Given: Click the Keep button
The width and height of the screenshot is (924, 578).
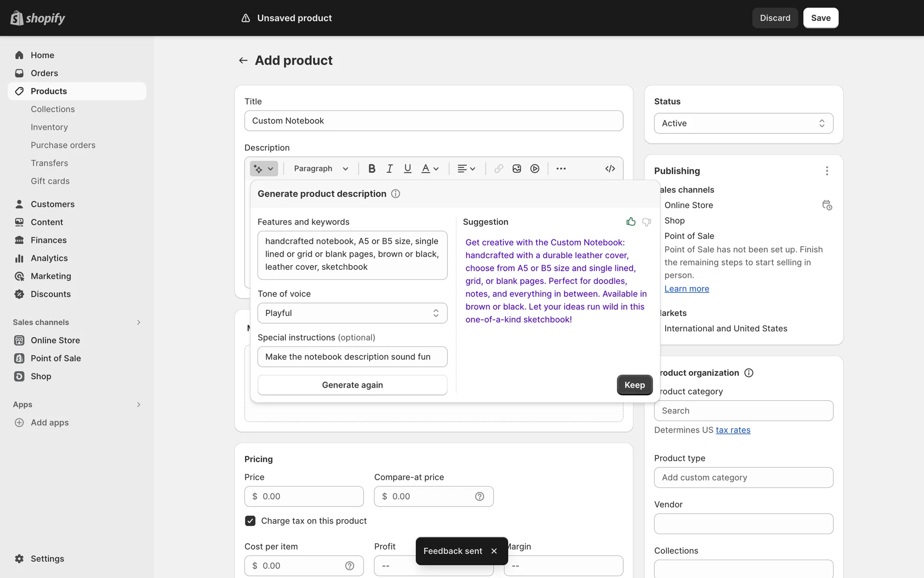Looking at the screenshot, I should [634, 385].
